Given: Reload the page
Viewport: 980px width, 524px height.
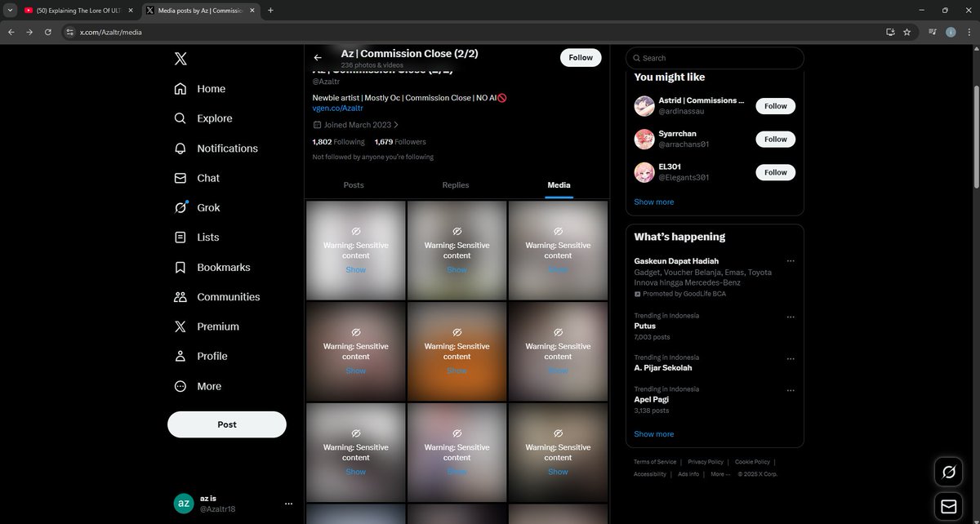Looking at the screenshot, I should pos(48,32).
